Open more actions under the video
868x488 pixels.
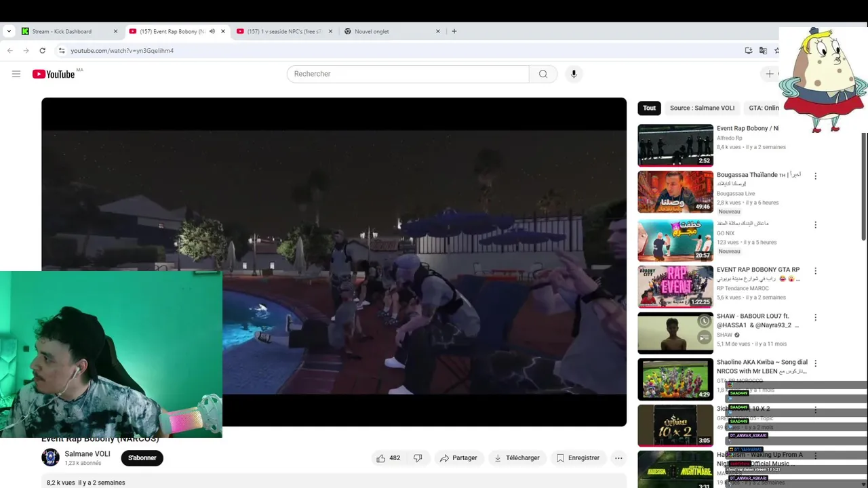click(618, 458)
